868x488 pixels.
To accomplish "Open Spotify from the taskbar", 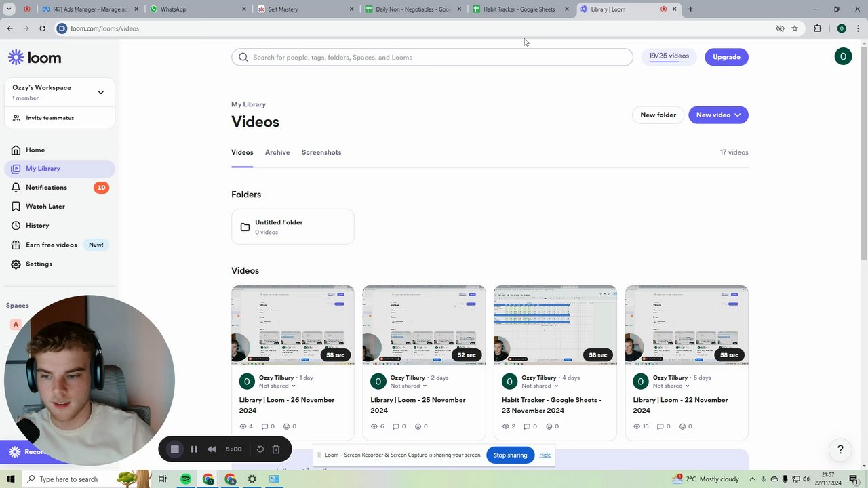I will pos(185,479).
